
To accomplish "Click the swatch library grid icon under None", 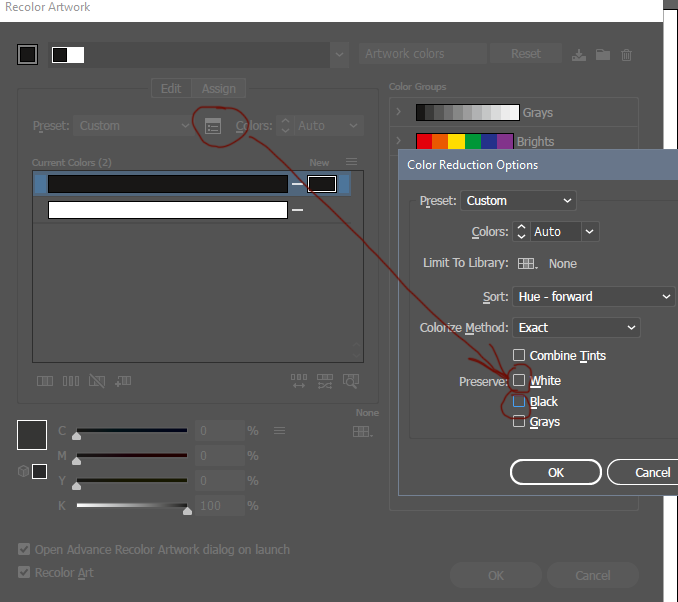I will pyautogui.click(x=362, y=432).
